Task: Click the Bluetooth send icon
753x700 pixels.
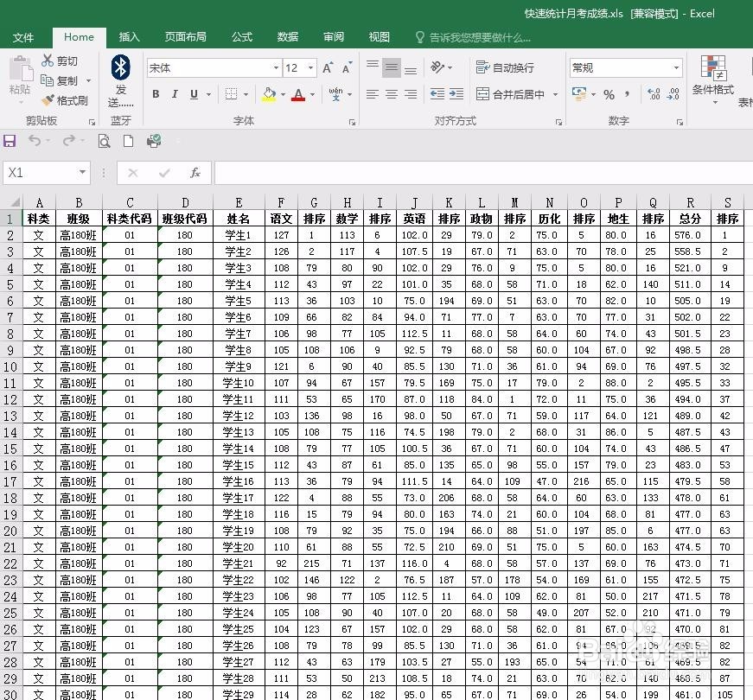Action: pyautogui.click(x=120, y=67)
